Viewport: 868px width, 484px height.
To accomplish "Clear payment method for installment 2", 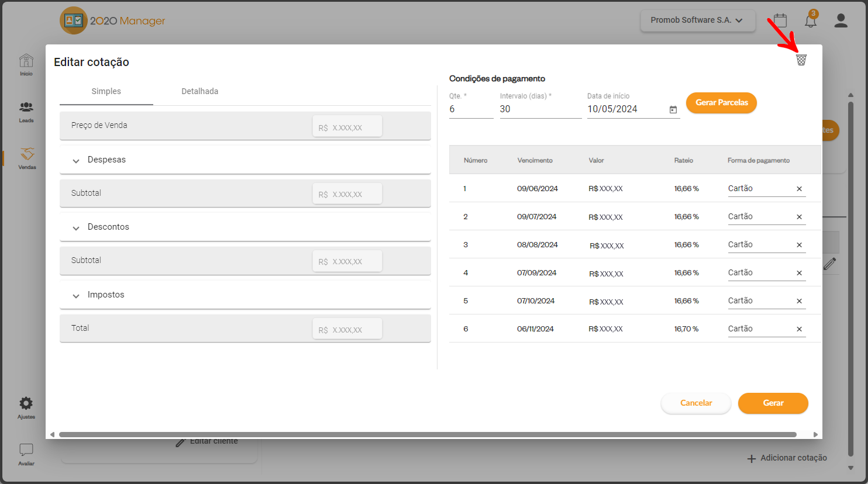I will click(799, 217).
